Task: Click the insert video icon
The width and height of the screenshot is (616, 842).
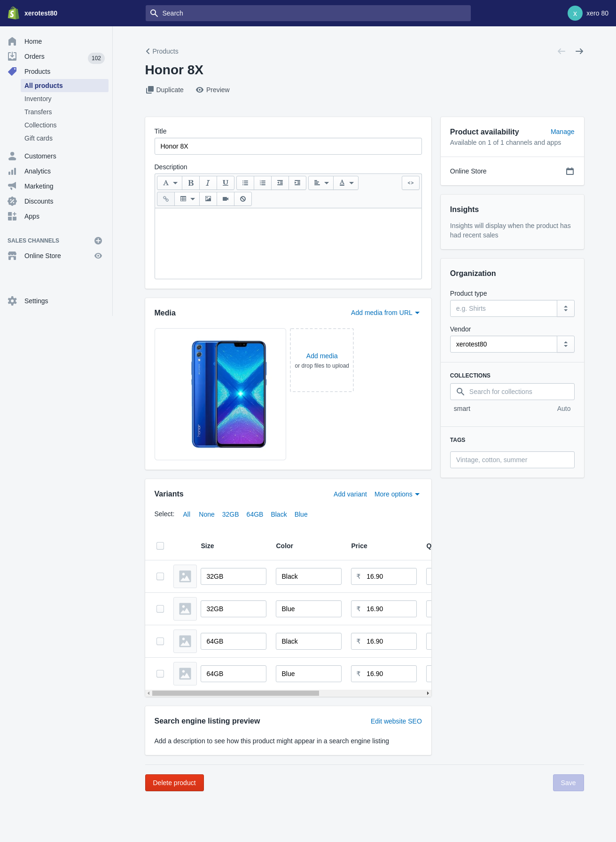Action: click(x=226, y=199)
